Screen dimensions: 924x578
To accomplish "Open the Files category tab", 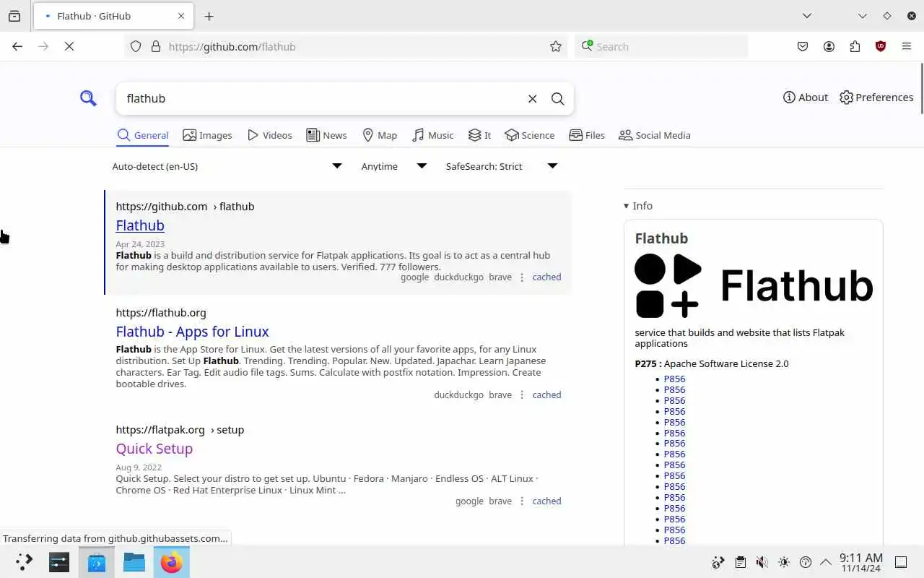I will 587,135.
